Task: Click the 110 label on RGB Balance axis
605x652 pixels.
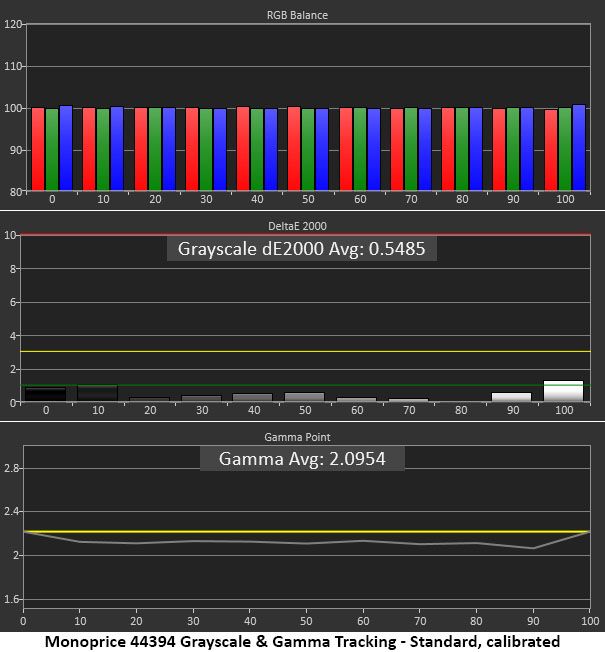Action: pyautogui.click(x=12, y=66)
